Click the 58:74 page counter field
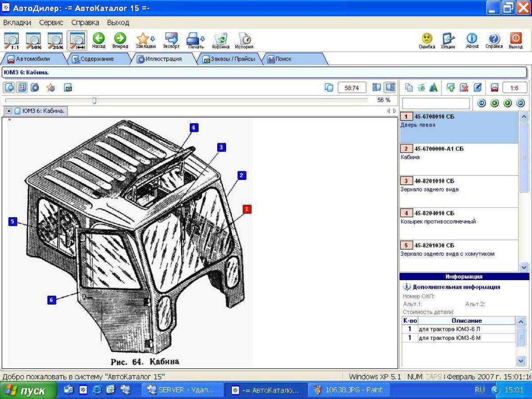532x399 pixels. (352, 88)
